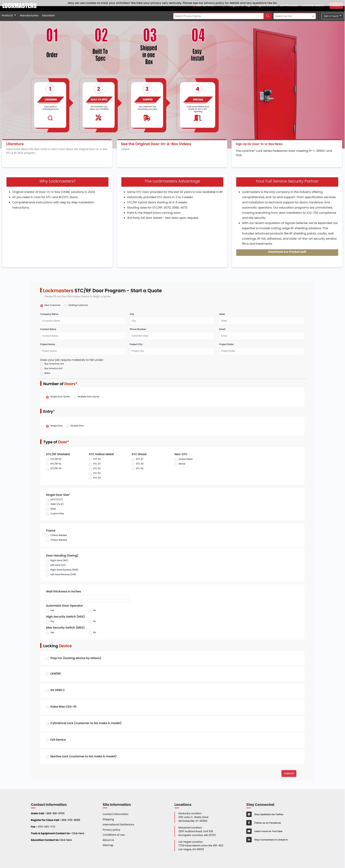Image resolution: width=345 pixels, height=868 pixels.
Task: Select Left Hand Reverse (LHR) swing
Action: [47, 575]
